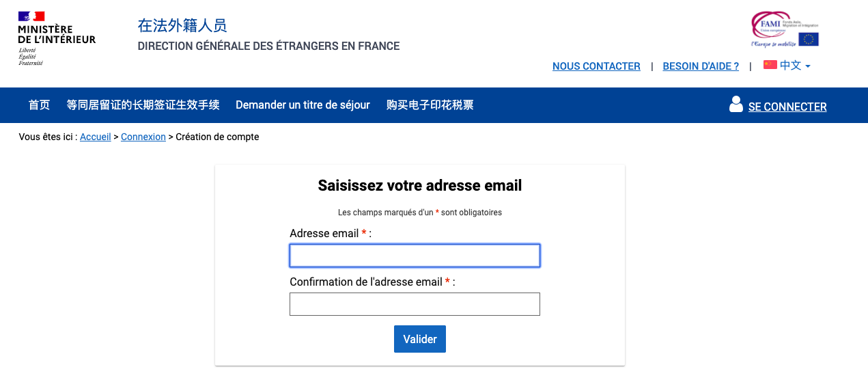Open 等同居留证的长期签证生效手续 menu item

143,105
